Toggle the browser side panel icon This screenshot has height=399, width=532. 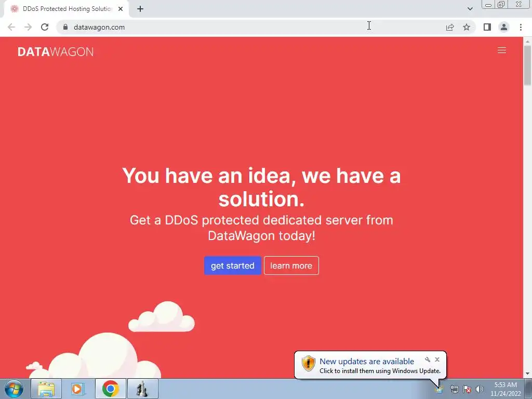tap(487, 27)
